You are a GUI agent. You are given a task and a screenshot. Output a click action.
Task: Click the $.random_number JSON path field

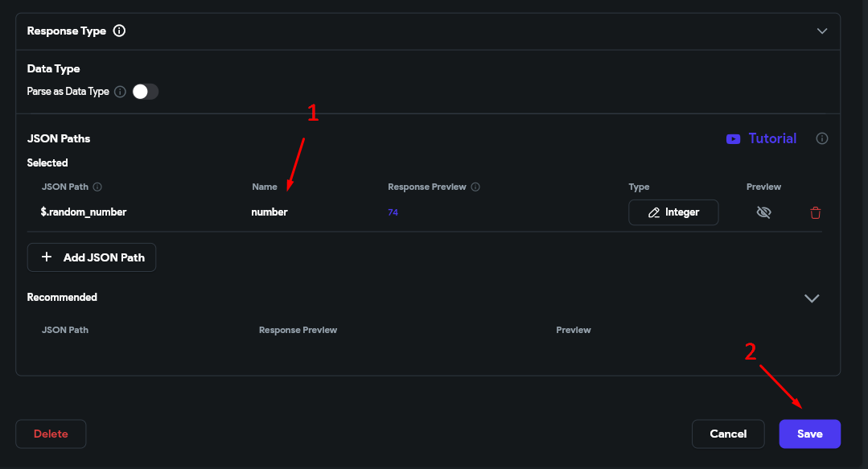click(x=84, y=212)
